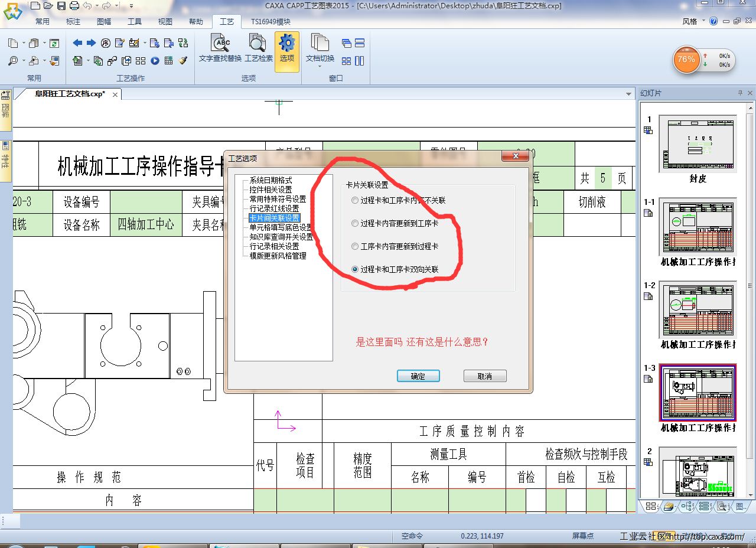Click the blue help question mark icon
756x548 pixels.
point(713,21)
